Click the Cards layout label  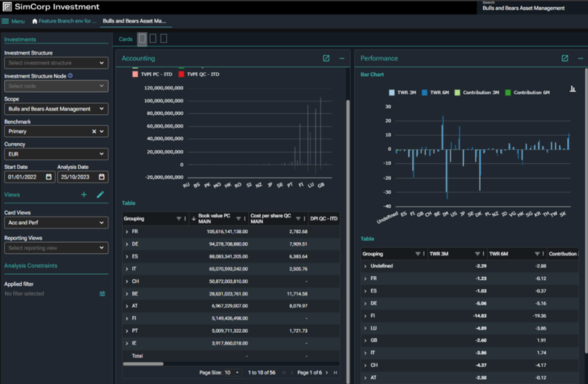coord(126,39)
